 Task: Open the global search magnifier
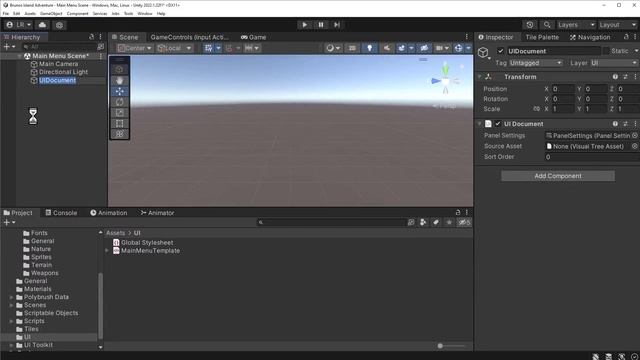(547, 25)
